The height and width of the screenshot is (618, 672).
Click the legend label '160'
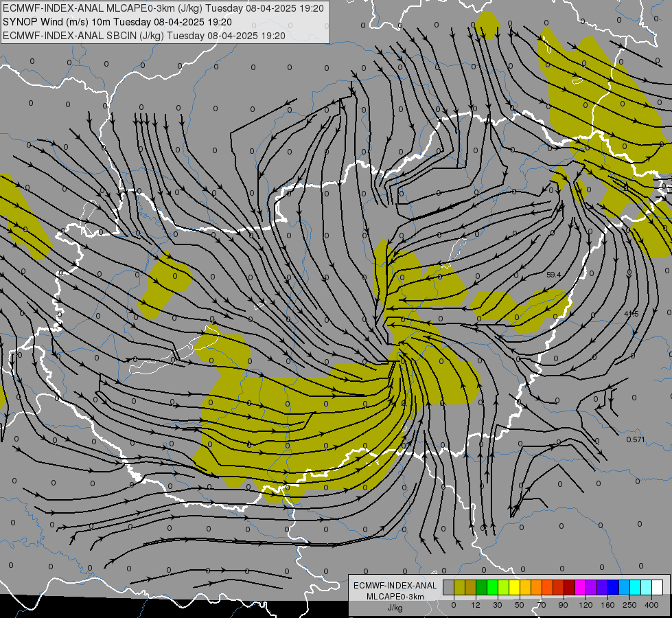pyautogui.click(x=607, y=605)
